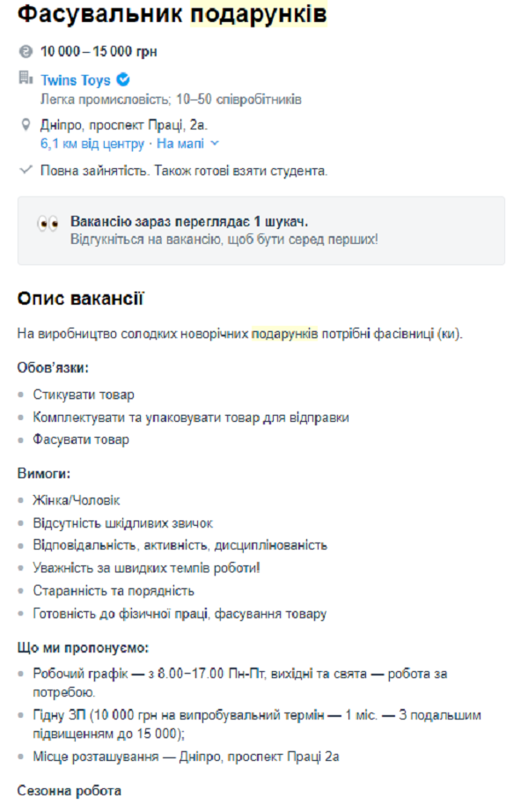Click the blue verified badge beside Twins Toys
528x812 pixels.
click(122, 79)
